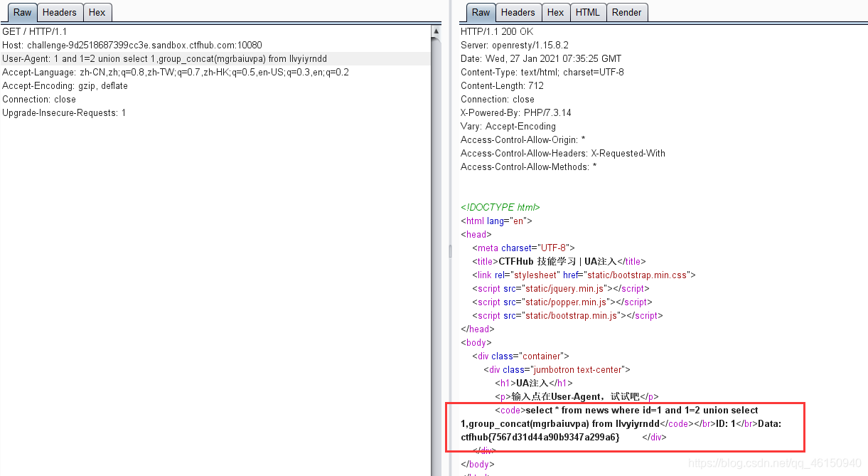This screenshot has height=476, width=868.
Task: Click the X-Powered-By: PHP/7.3.14 line
Action: tap(516, 112)
